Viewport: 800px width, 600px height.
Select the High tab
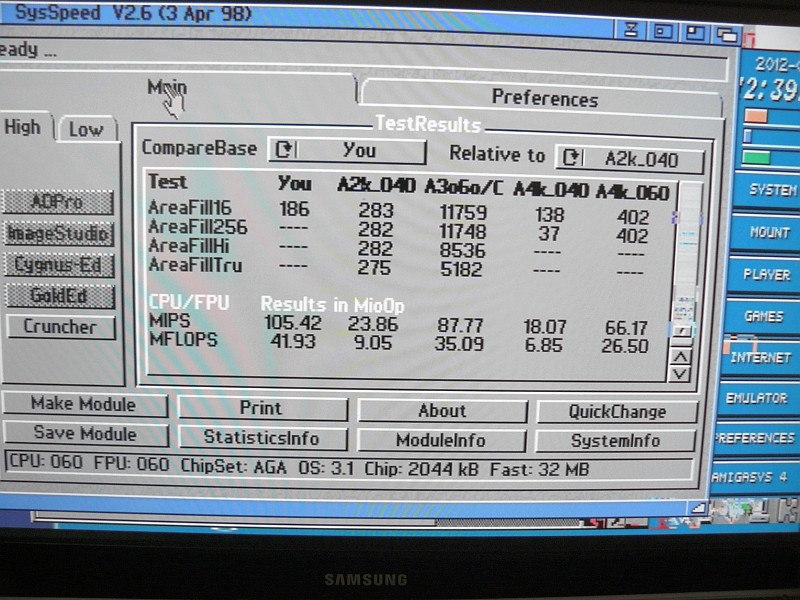pos(23,127)
